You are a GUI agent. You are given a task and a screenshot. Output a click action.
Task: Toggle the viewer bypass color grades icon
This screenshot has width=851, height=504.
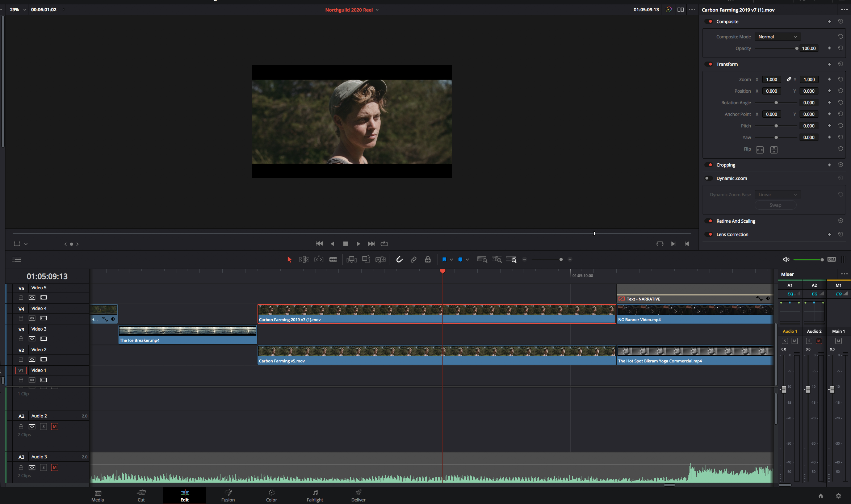coord(668,10)
